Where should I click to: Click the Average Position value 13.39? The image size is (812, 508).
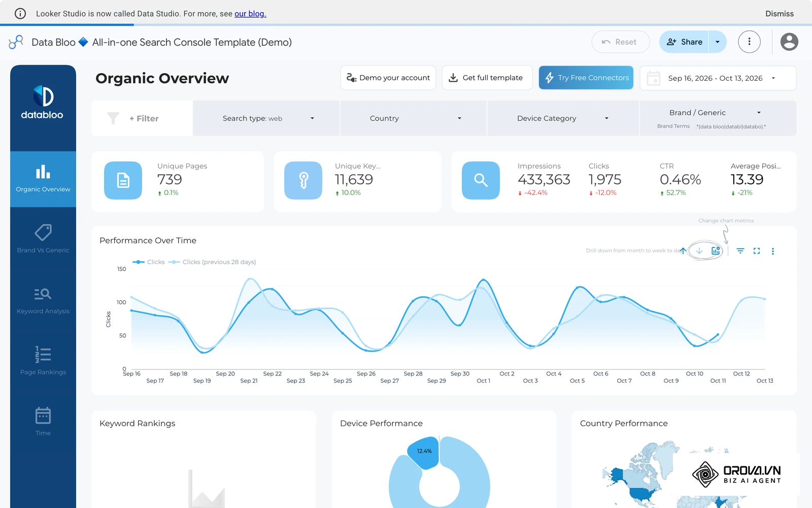point(747,179)
